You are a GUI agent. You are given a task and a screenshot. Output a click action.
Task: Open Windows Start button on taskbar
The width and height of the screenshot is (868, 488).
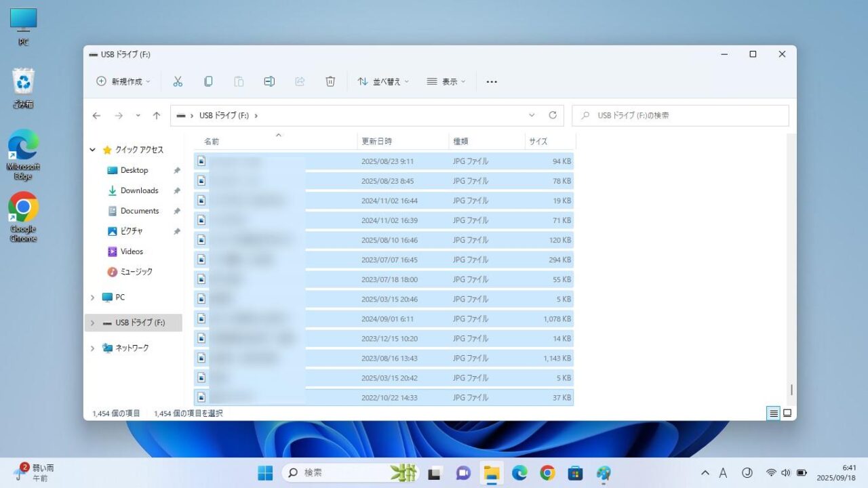coord(265,473)
